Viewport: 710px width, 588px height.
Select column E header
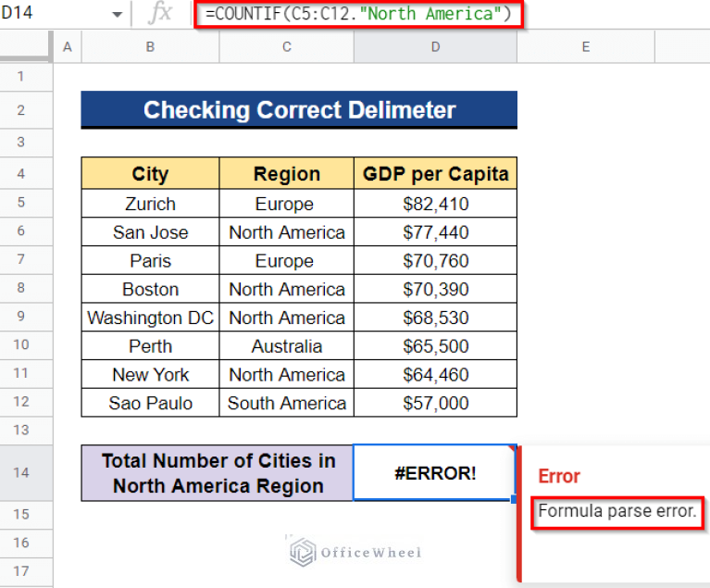pyautogui.click(x=585, y=46)
